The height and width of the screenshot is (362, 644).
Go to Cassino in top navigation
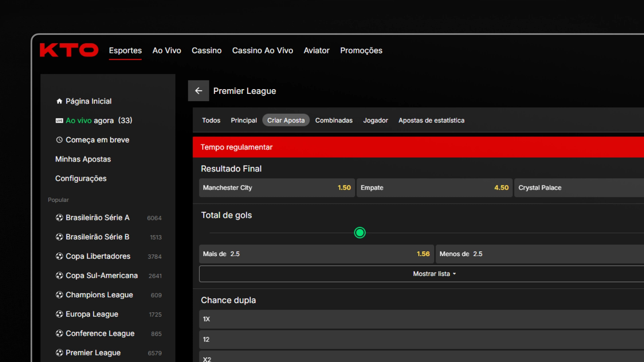207,51
